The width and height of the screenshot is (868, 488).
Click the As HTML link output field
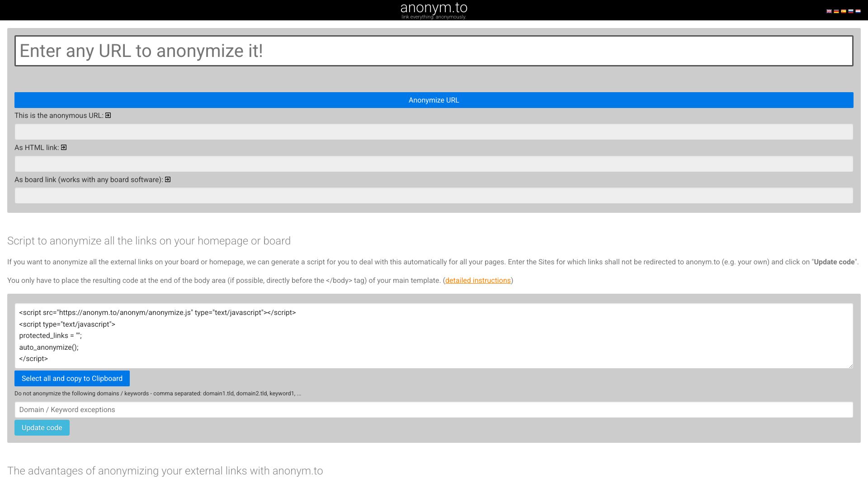tap(434, 164)
